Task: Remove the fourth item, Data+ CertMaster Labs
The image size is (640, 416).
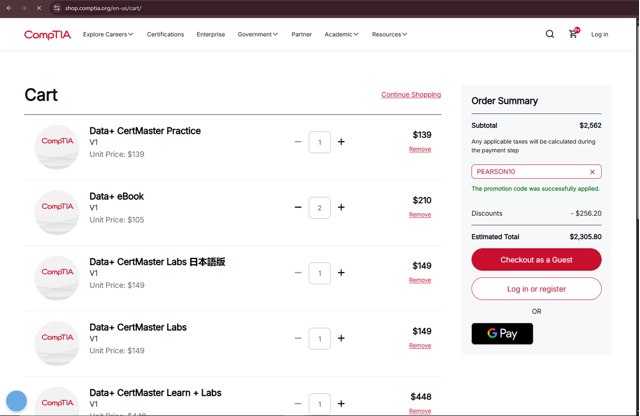Action: 420,346
